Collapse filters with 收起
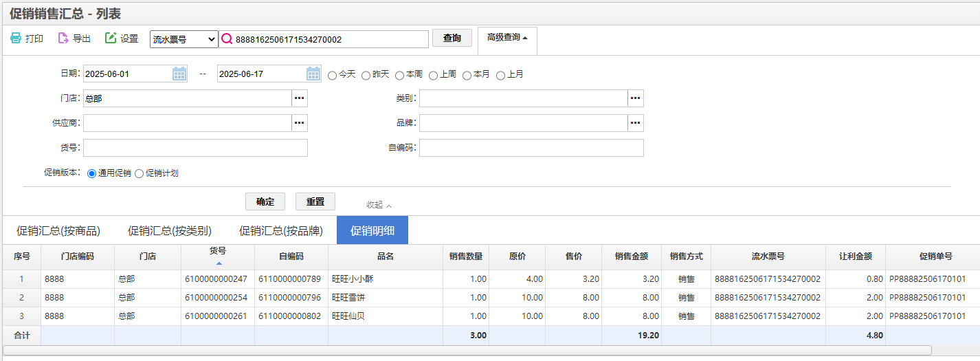The width and height of the screenshot is (980, 361). coord(379,205)
